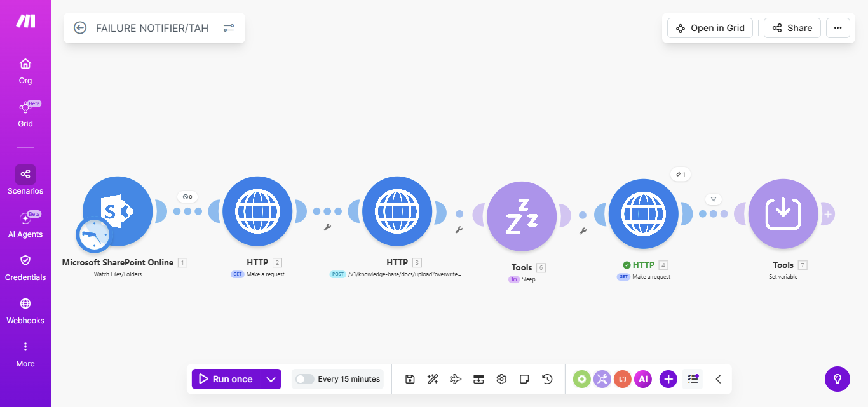Select HTTP module 3 (POST upload)
This screenshot has width=868, height=407.
coord(397,211)
